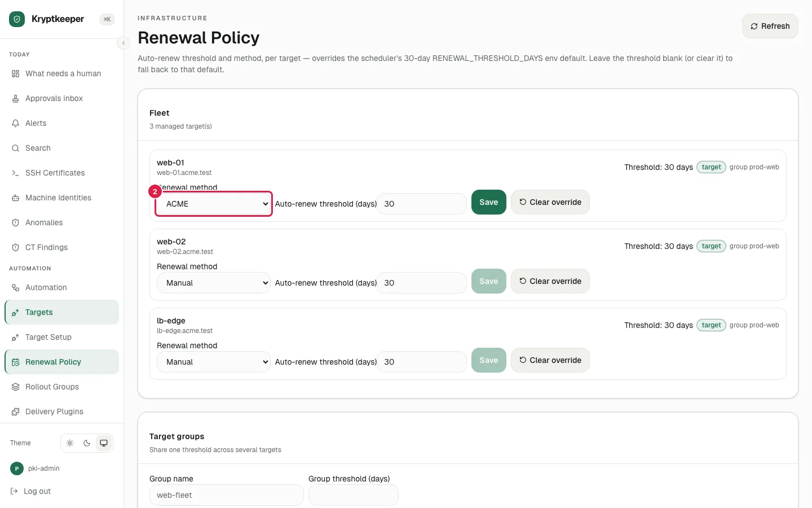Switch to light theme
Screen dimensions: 812x508
(x=70, y=443)
